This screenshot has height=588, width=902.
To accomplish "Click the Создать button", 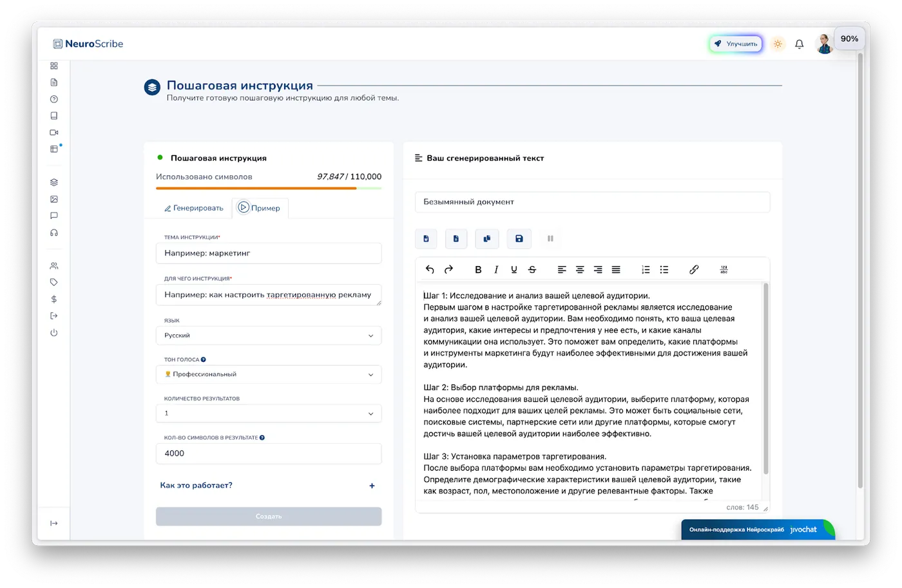I will [x=269, y=517].
